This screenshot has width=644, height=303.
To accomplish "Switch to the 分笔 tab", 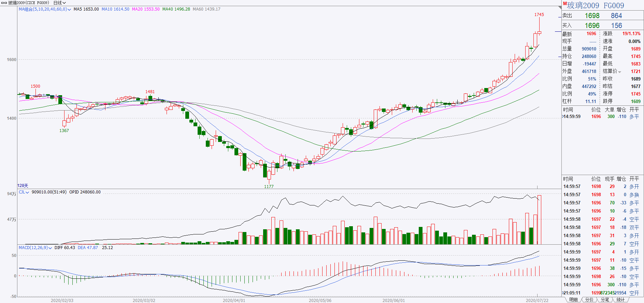I will tap(605, 300).
